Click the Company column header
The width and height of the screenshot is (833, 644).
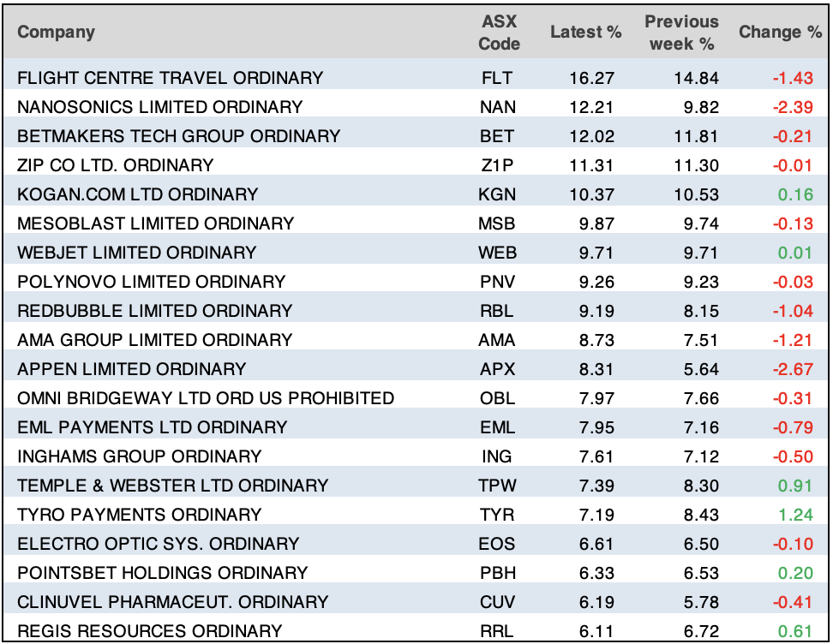pos(57,33)
